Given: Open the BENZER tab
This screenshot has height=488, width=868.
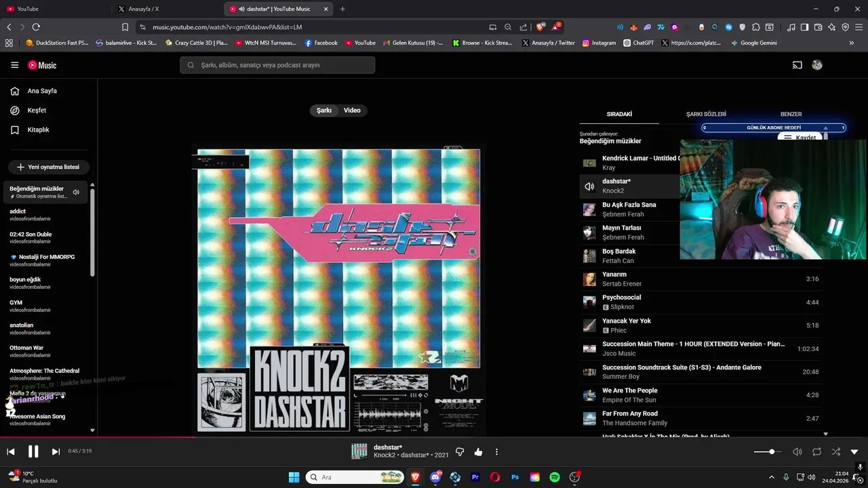Looking at the screenshot, I should pyautogui.click(x=791, y=114).
